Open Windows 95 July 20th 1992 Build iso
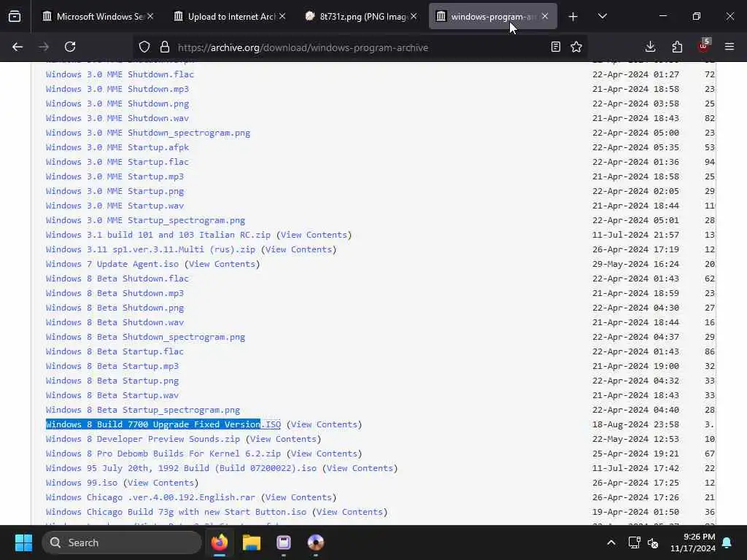The width and height of the screenshot is (747, 560). (x=181, y=468)
